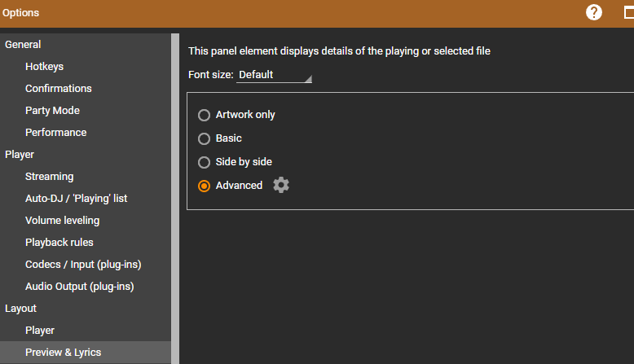Go to the Hotkeys settings page
This screenshot has width=634, height=364.
[x=44, y=67]
